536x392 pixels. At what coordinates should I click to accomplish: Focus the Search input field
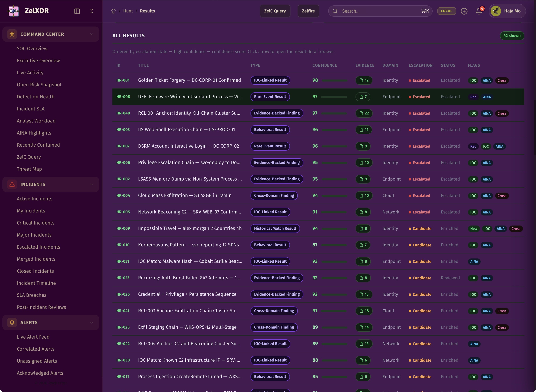point(379,11)
